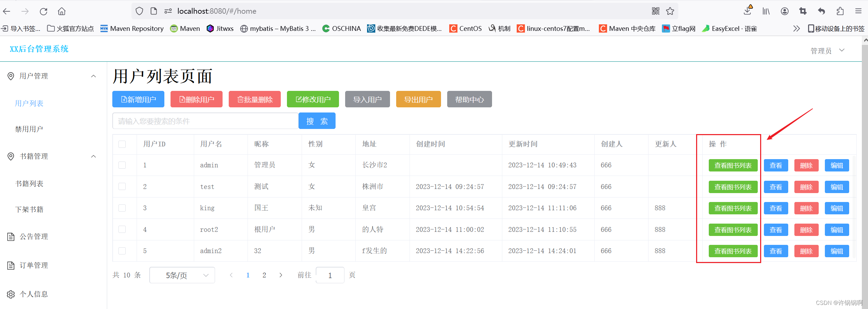
Task: Click 删除 for user root2
Action: coord(806,230)
